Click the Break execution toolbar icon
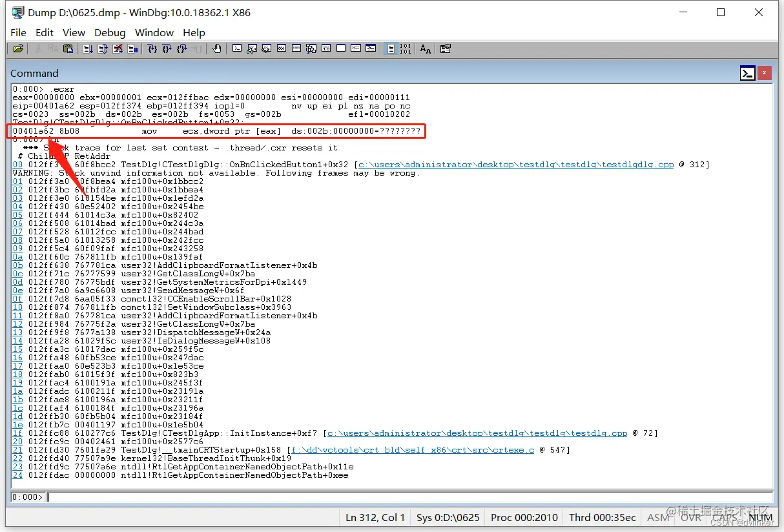This screenshot has height=532, width=784. 132,48
